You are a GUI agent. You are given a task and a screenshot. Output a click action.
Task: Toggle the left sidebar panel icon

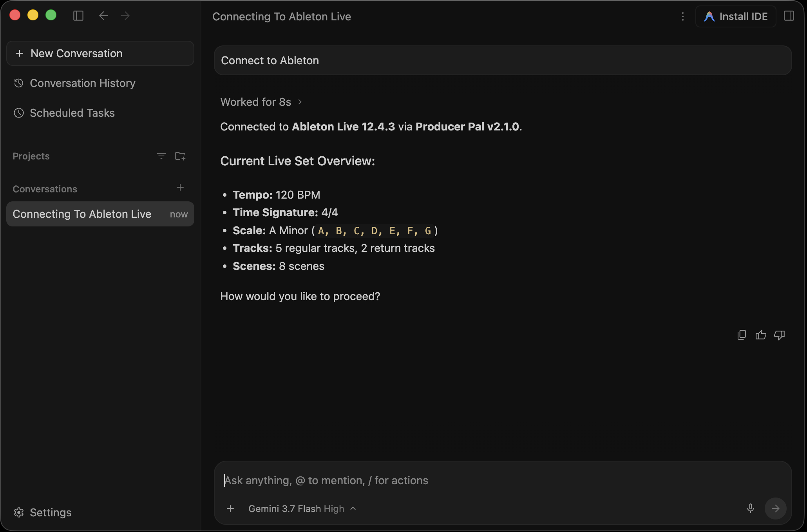pyautogui.click(x=78, y=16)
